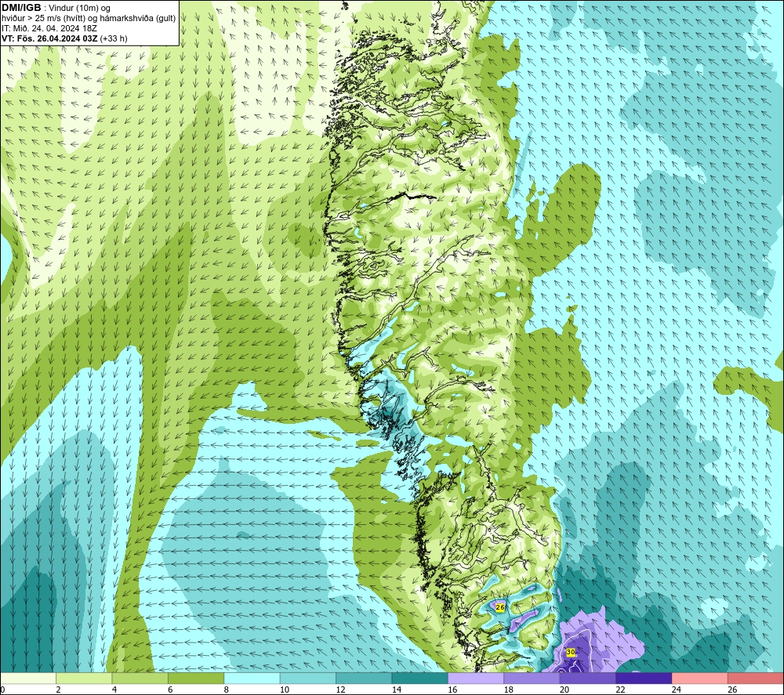Click the 'hviður > 25 m/s' legend line

[x=89, y=19]
